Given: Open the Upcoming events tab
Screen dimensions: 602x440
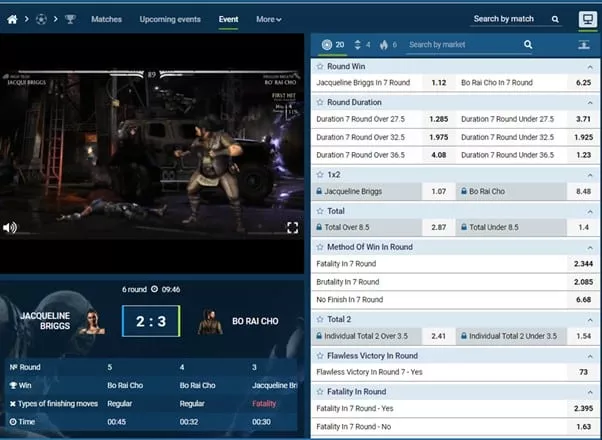Looking at the screenshot, I should 170,19.
